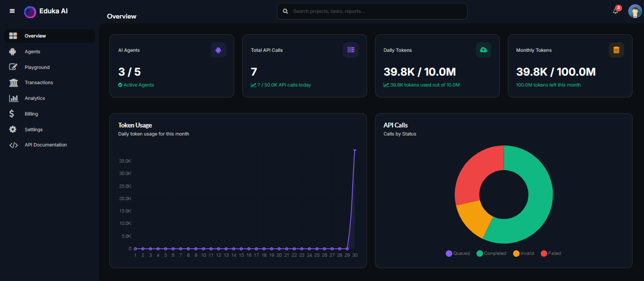644x281 pixels.
Task: Navigate to the Analytics page
Action: click(x=35, y=98)
